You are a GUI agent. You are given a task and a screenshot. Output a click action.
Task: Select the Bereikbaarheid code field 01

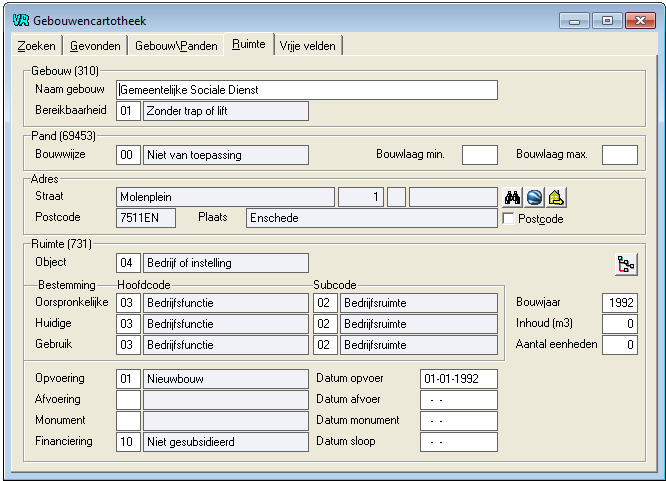[128, 111]
